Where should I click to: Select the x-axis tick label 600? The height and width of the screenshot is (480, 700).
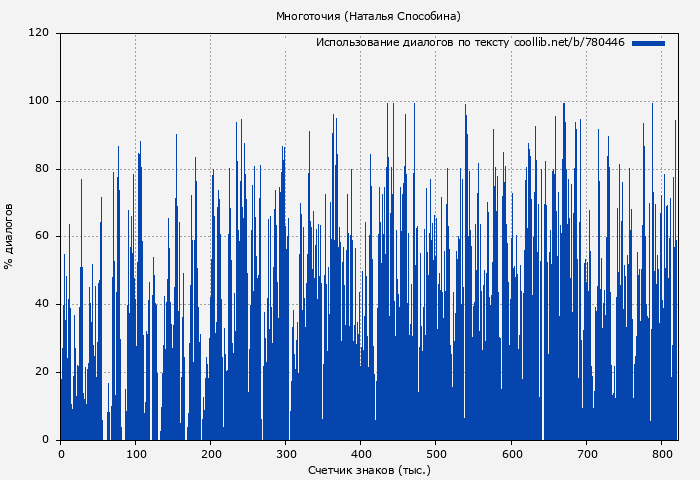(x=511, y=453)
